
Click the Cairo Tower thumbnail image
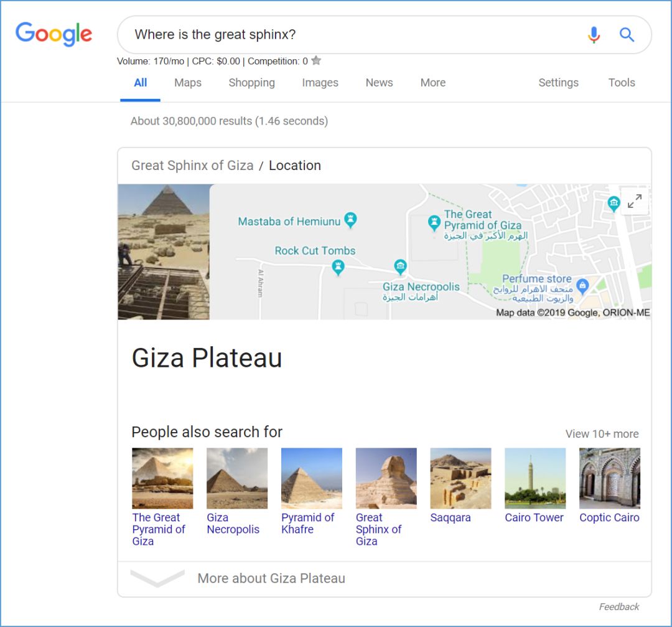535,478
